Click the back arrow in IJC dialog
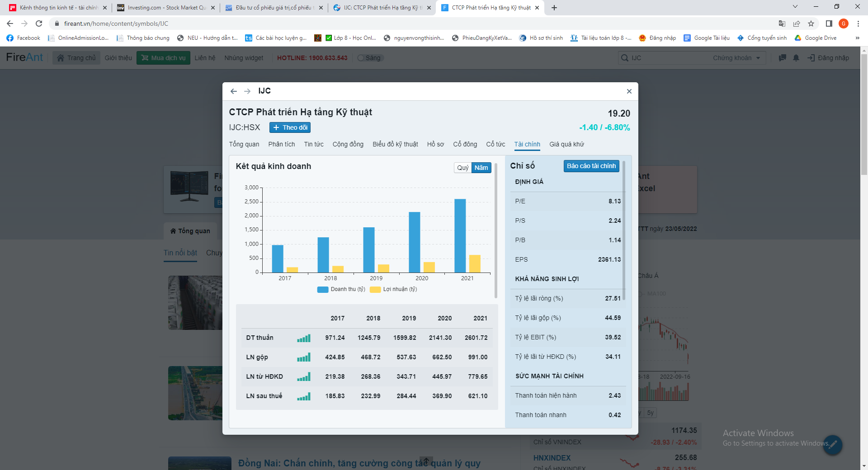 click(233, 91)
